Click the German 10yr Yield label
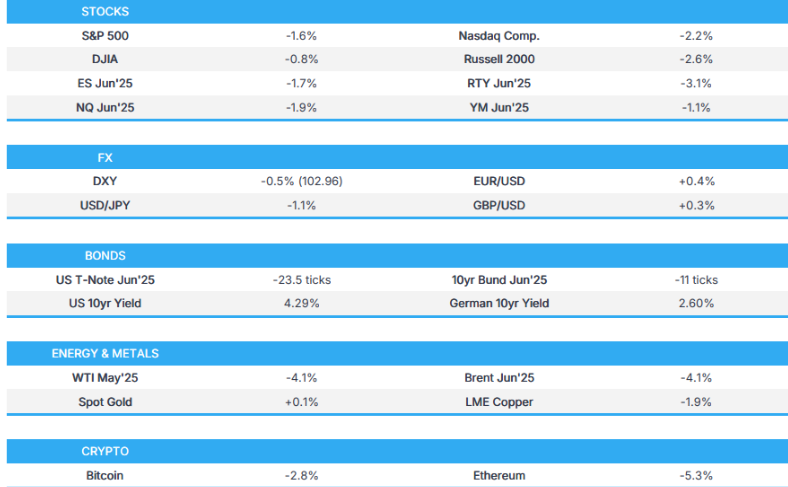 [x=501, y=303]
